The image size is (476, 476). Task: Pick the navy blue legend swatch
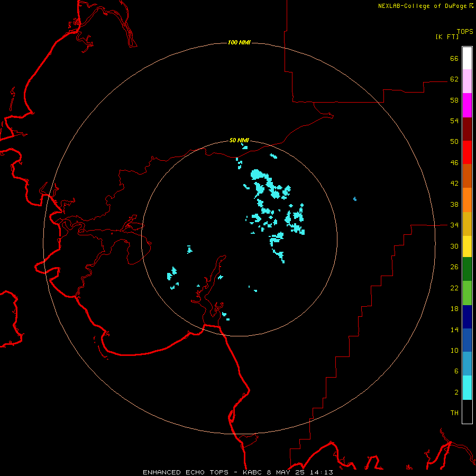point(467,317)
